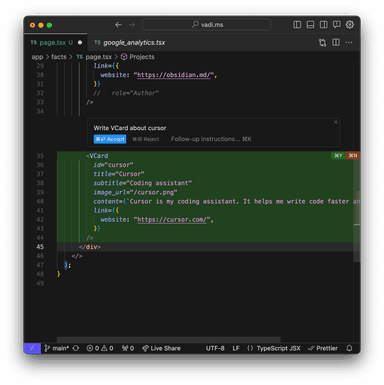This screenshot has height=385, width=384.
Task: Click the content line about Cursor assistant
Action: pos(226,201)
